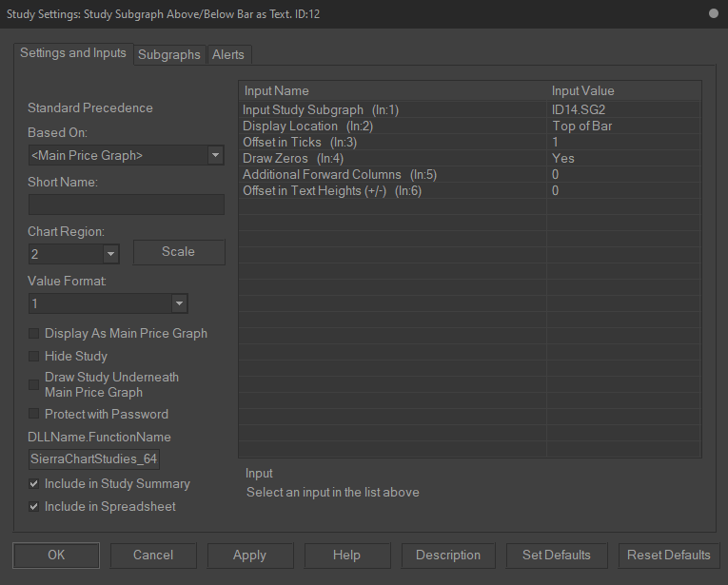
Task: Click the Short Name text field
Action: tap(127, 205)
